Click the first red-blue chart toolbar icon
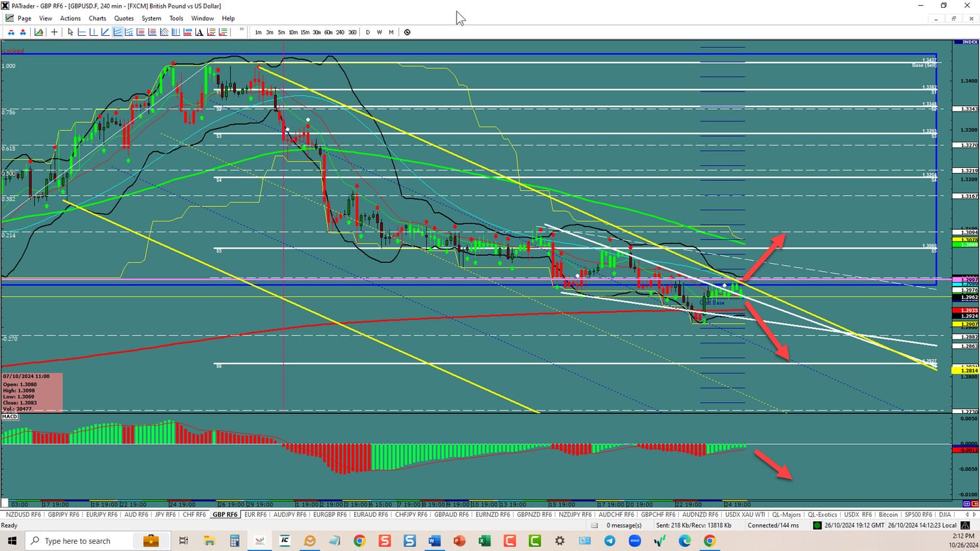 point(11,32)
